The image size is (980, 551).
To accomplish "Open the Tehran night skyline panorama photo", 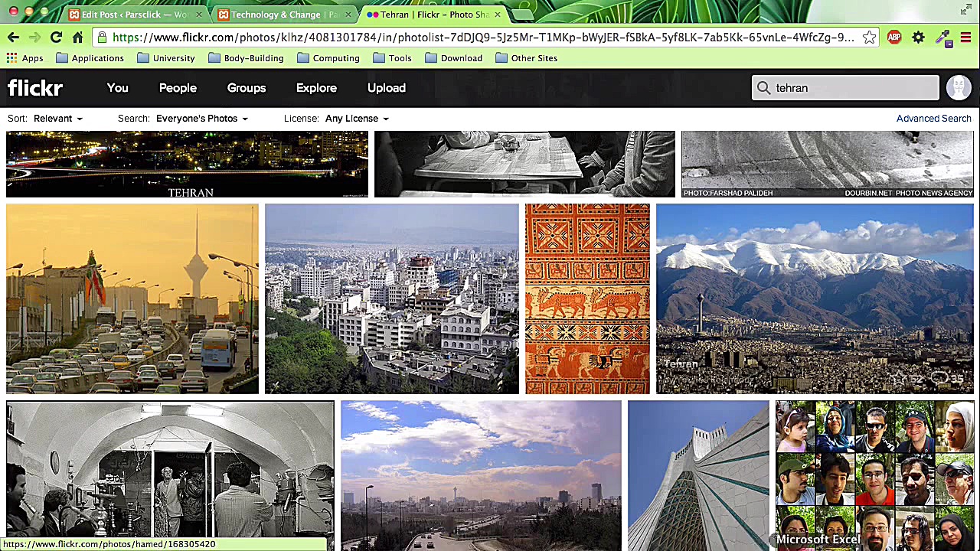I will click(187, 165).
